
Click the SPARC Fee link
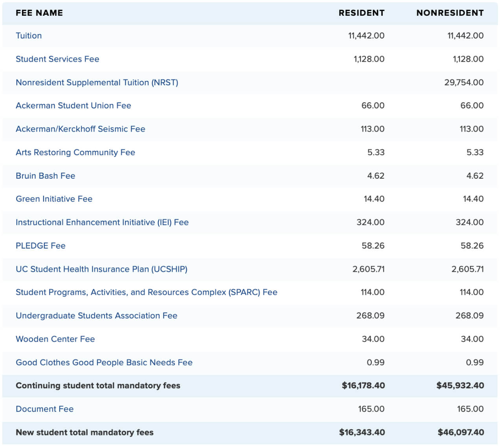click(147, 292)
